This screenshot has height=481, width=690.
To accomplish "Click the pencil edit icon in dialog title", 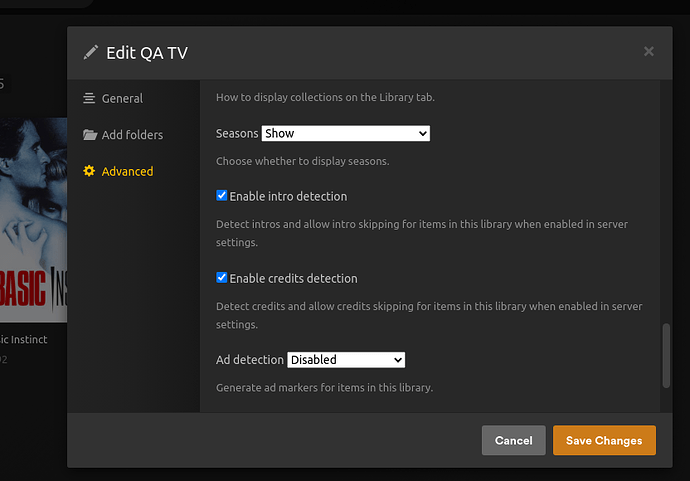I will coord(91,52).
